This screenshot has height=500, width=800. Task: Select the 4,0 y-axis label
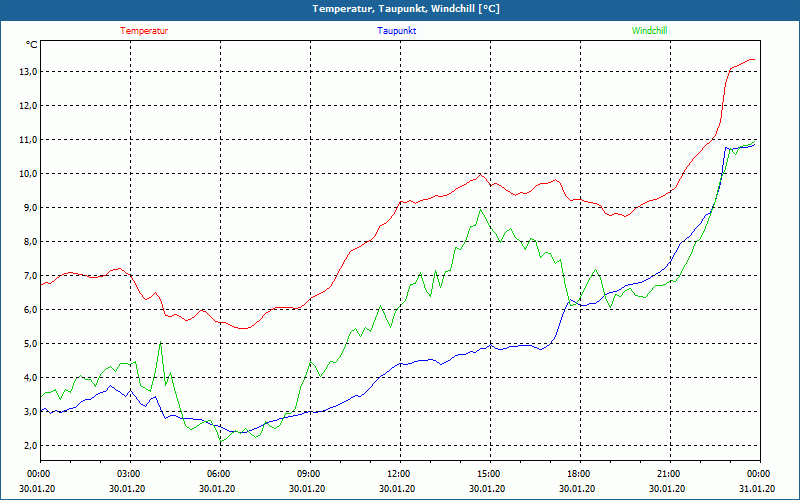pyautogui.click(x=30, y=378)
